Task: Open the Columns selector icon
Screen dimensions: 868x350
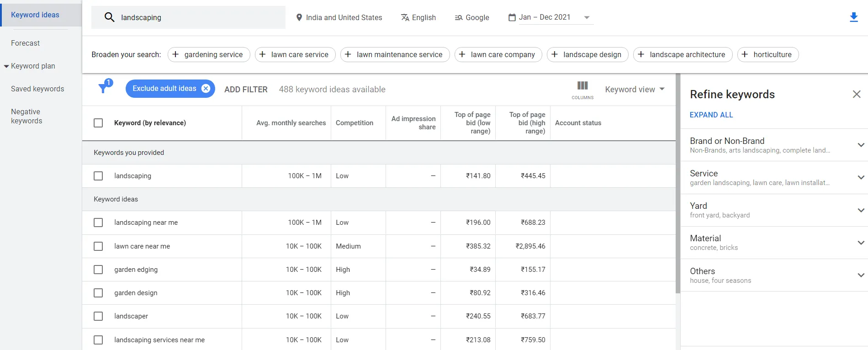Action: 582,86
